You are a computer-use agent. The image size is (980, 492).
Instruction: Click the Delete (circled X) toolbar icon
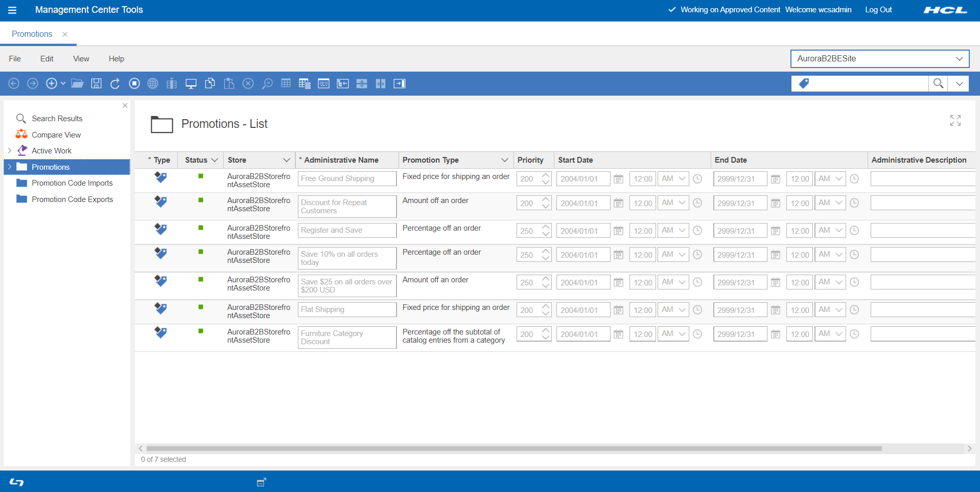click(248, 83)
